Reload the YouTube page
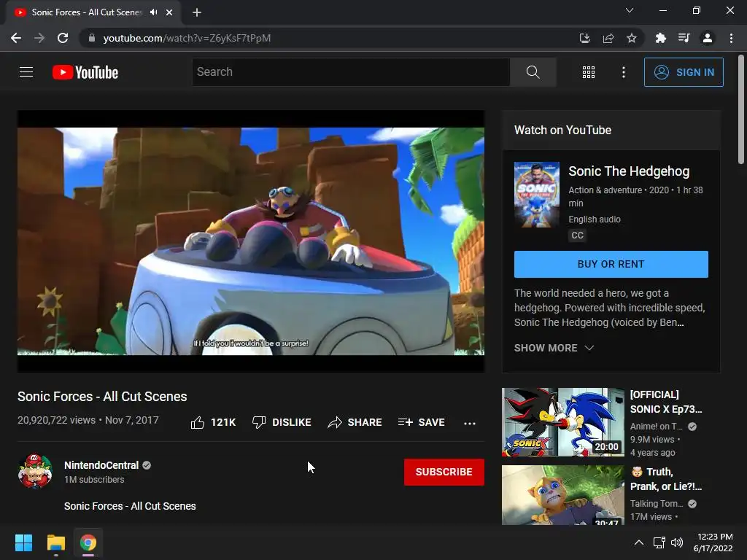 click(x=63, y=38)
